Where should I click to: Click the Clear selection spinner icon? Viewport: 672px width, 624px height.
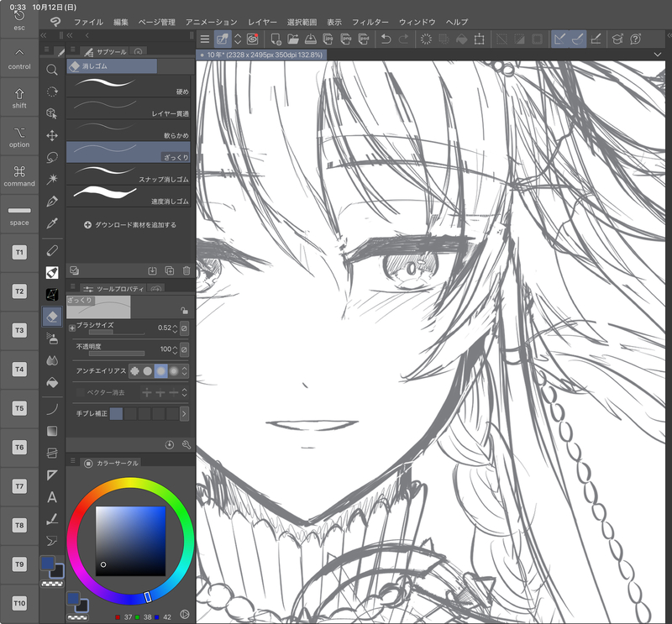[426, 39]
